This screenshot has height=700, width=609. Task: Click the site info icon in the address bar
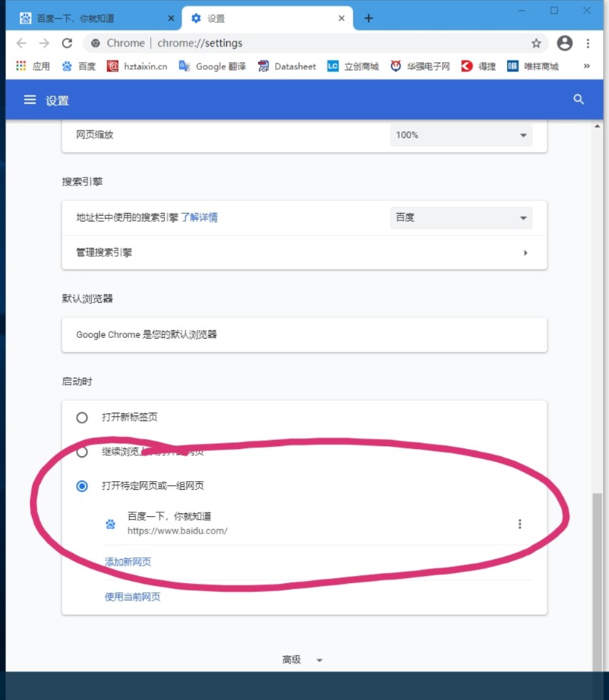point(95,43)
